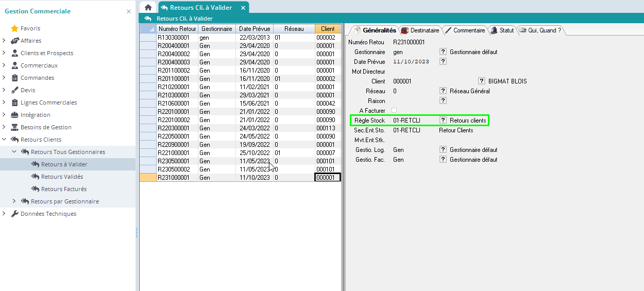
Task: Expand Retours par Gestionnaire node
Action: tap(14, 201)
